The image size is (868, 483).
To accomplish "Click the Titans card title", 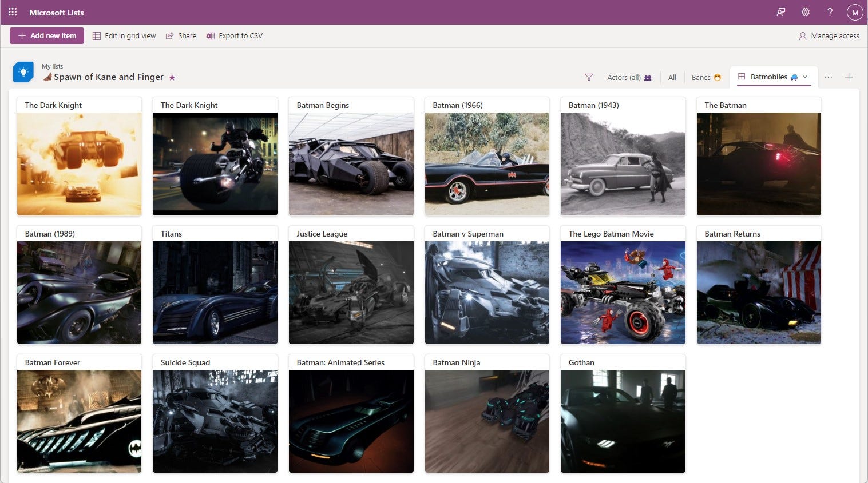I will tap(171, 234).
